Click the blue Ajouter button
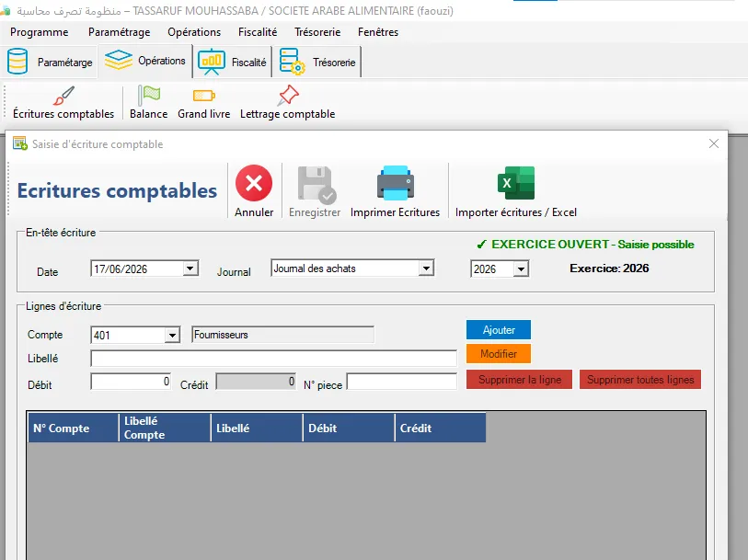Screen dimensions: 748x560 (x=499, y=330)
